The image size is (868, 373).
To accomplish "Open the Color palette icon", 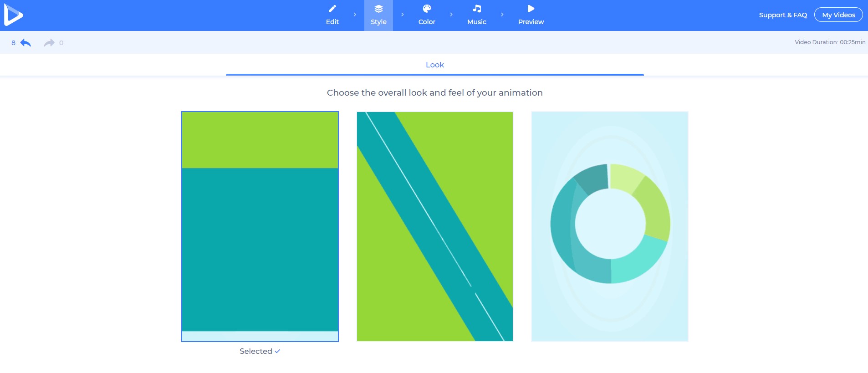I will pos(427,9).
